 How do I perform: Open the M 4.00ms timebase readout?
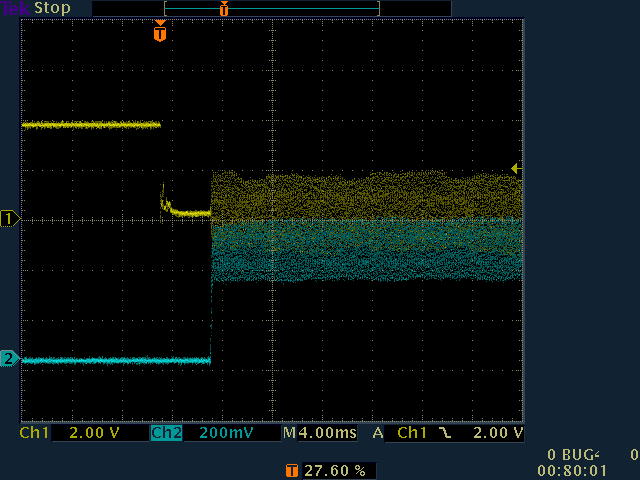pos(320,434)
